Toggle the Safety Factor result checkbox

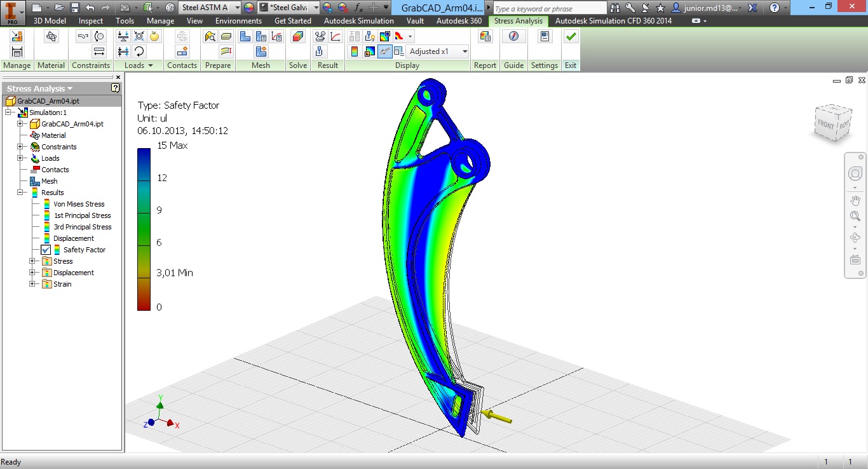coord(46,250)
